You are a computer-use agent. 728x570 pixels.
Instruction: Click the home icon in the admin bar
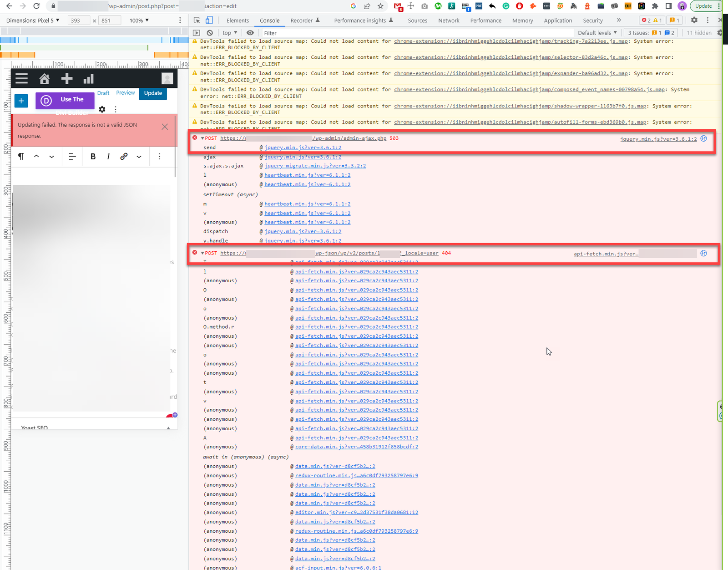pos(44,78)
